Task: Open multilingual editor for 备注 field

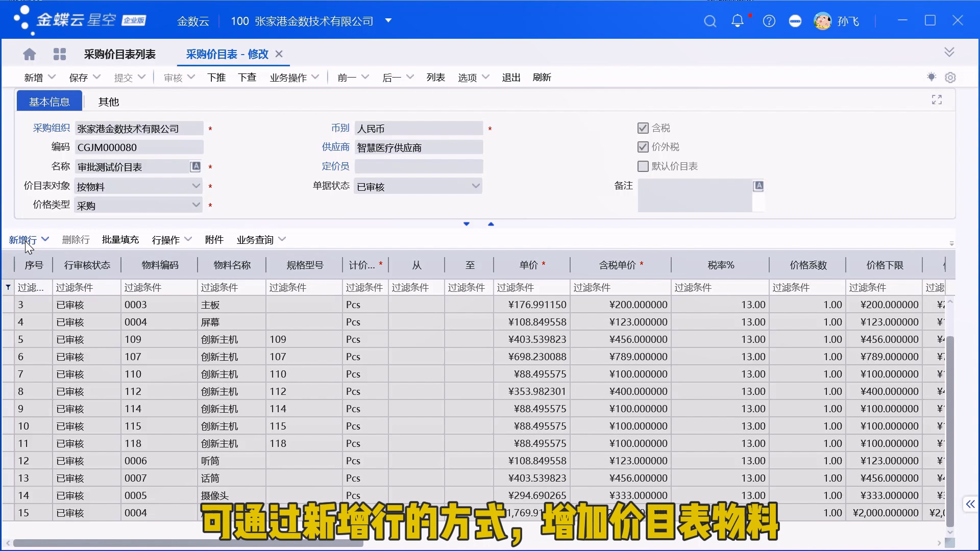Action: pos(759,186)
